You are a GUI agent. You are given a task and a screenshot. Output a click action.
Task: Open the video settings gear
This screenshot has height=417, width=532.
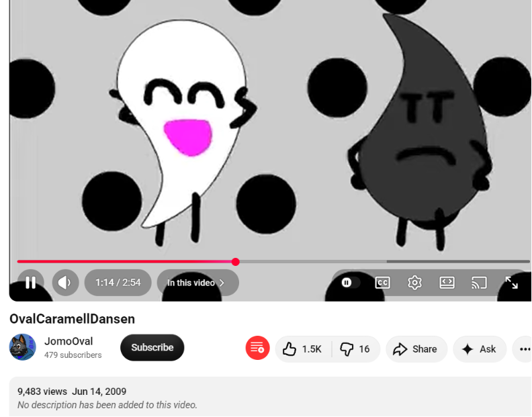click(x=414, y=282)
